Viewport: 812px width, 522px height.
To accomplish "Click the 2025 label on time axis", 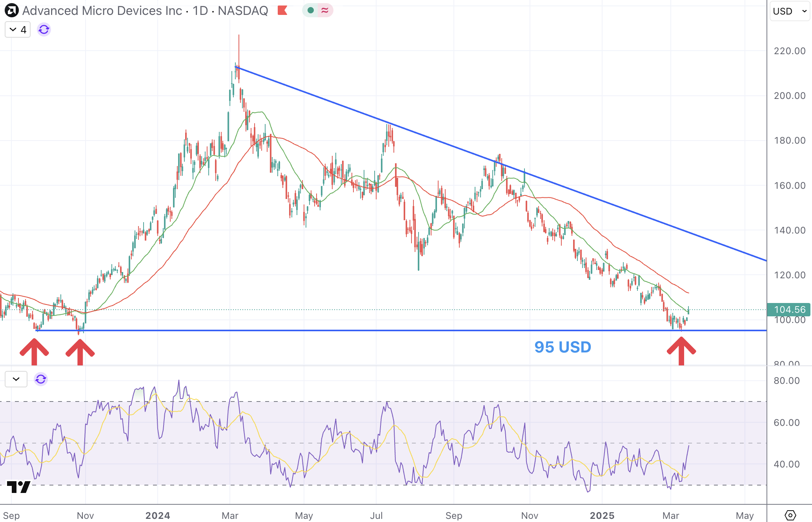I will 602,516.
